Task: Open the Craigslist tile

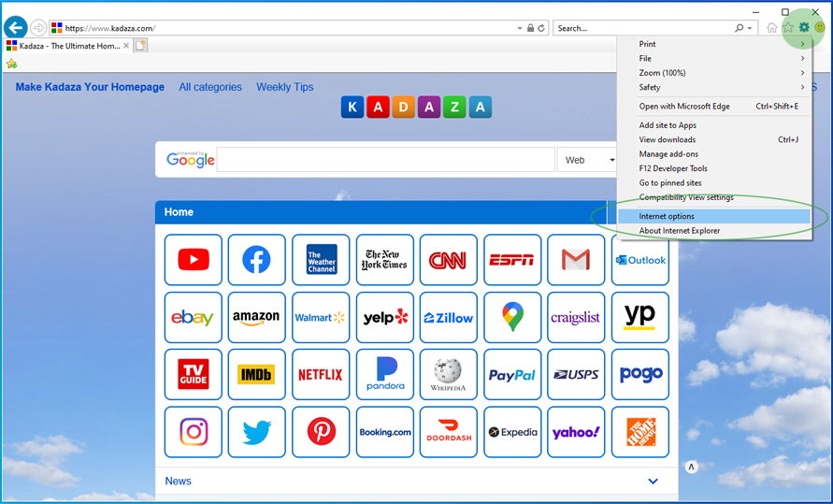Action: click(576, 318)
